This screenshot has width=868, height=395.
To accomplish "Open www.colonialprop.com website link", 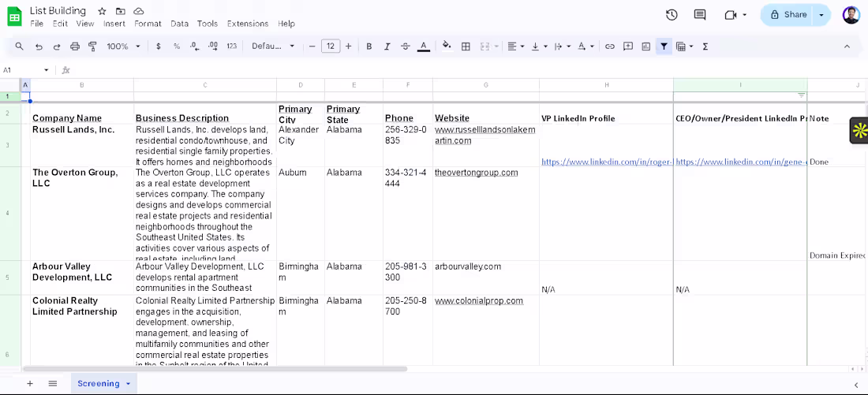I will point(479,301).
